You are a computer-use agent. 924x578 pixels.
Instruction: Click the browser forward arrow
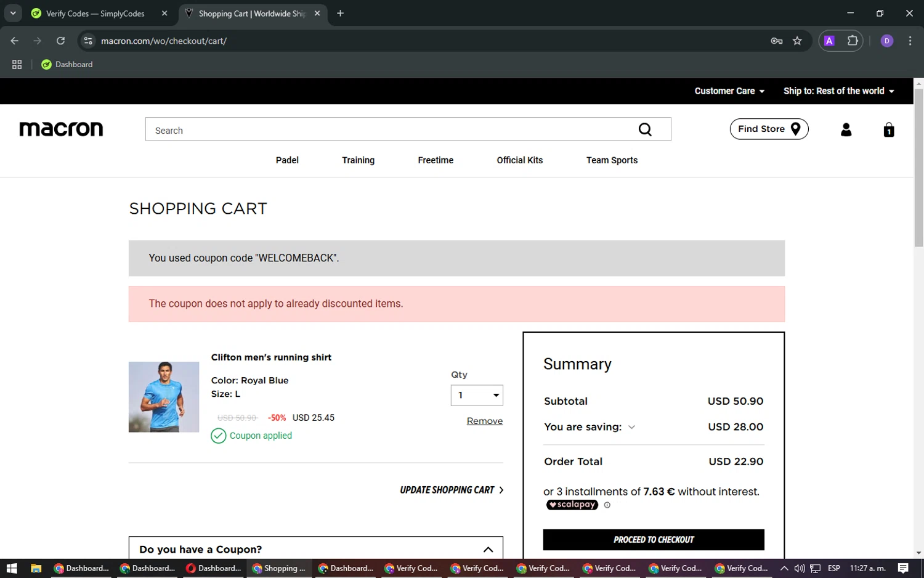(38, 41)
